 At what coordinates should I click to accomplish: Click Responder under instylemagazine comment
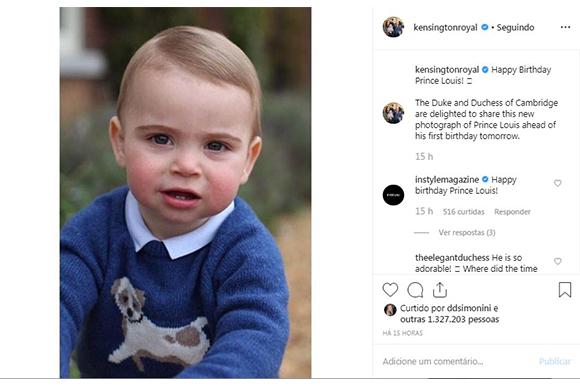(x=512, y=212)
